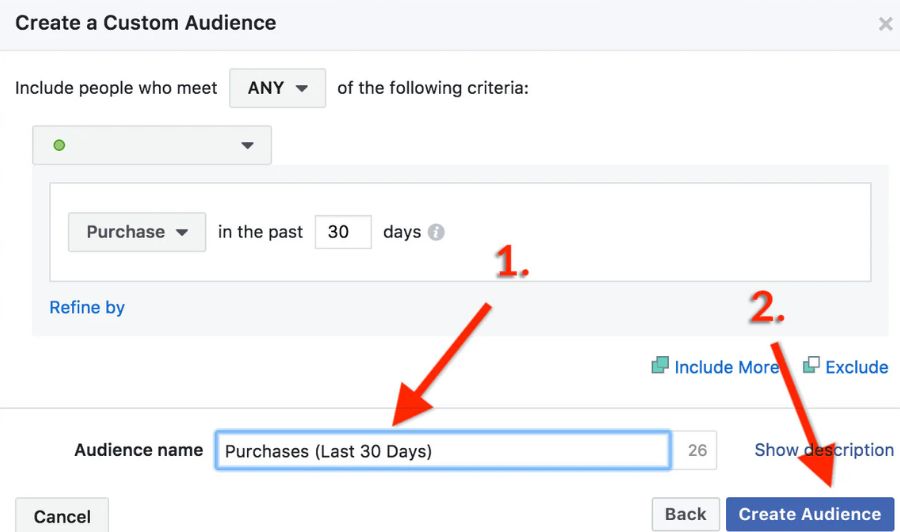Close the Create a Custom Audience dialog
This screenshot has width=900, height=532.
tap(886, 24)
